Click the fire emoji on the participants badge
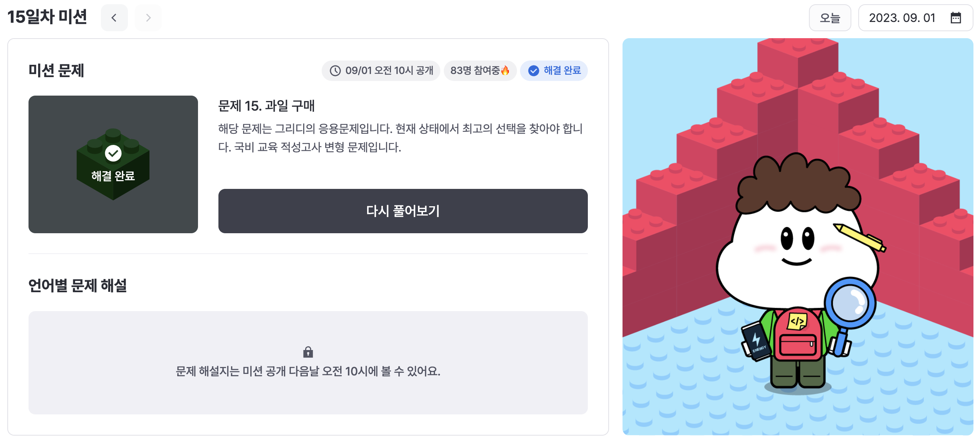 [x=506, y=71]
